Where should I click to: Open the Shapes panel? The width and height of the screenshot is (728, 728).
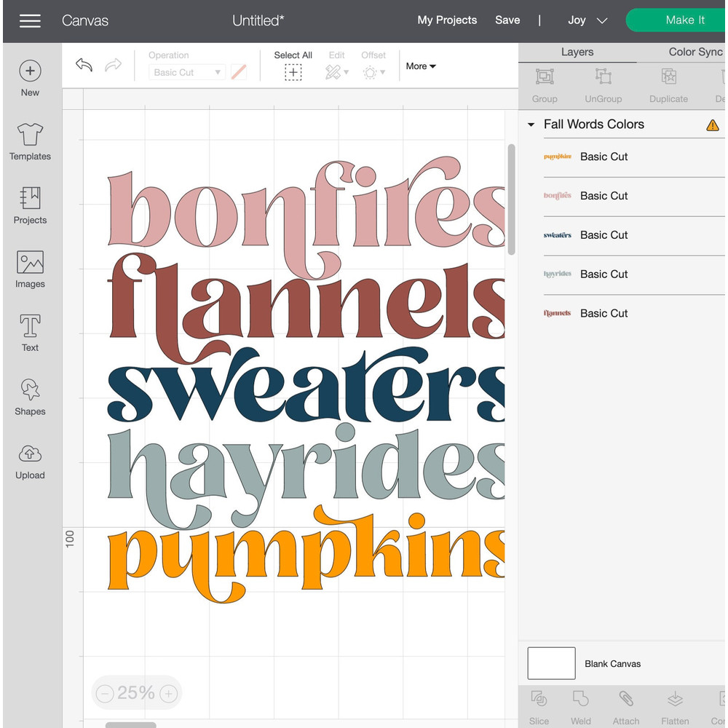[x=30, y=397]
